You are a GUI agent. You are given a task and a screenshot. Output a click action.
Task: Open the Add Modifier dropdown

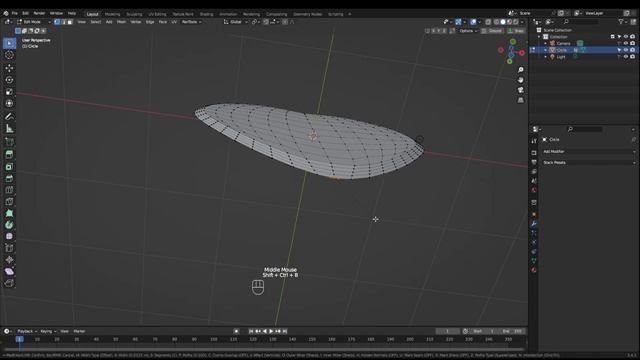click(x=589, y=151)
